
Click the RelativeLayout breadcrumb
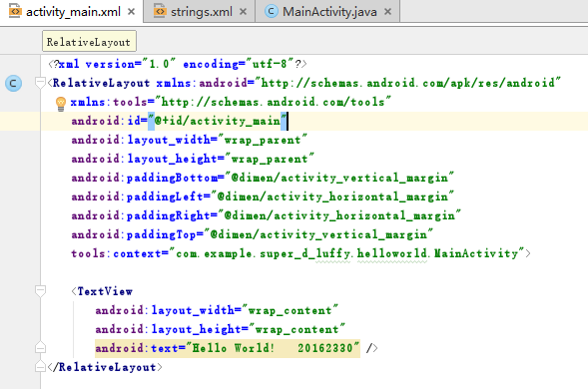pos(89,42)
